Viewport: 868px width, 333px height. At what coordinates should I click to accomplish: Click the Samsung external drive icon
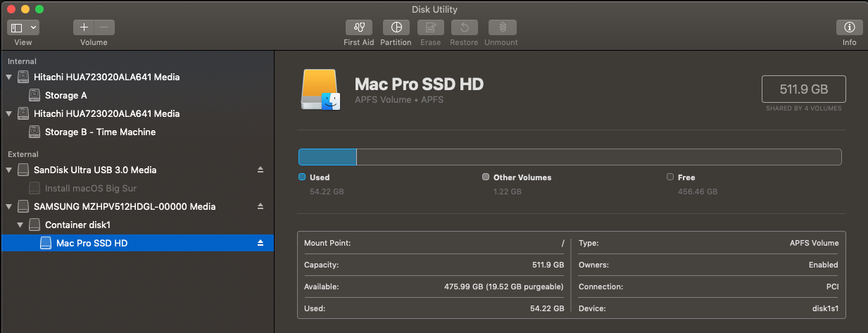[23, 206]
